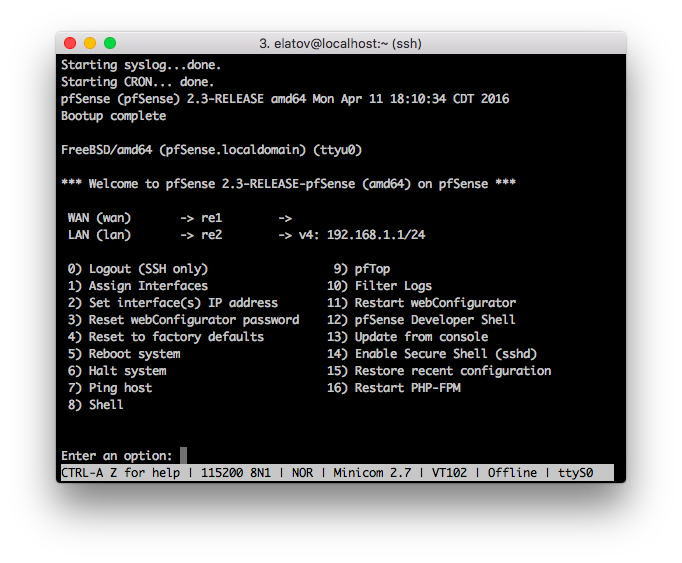Click the 'Enter an option:' prompt text

pyautogui.click(x=117, y=456)
